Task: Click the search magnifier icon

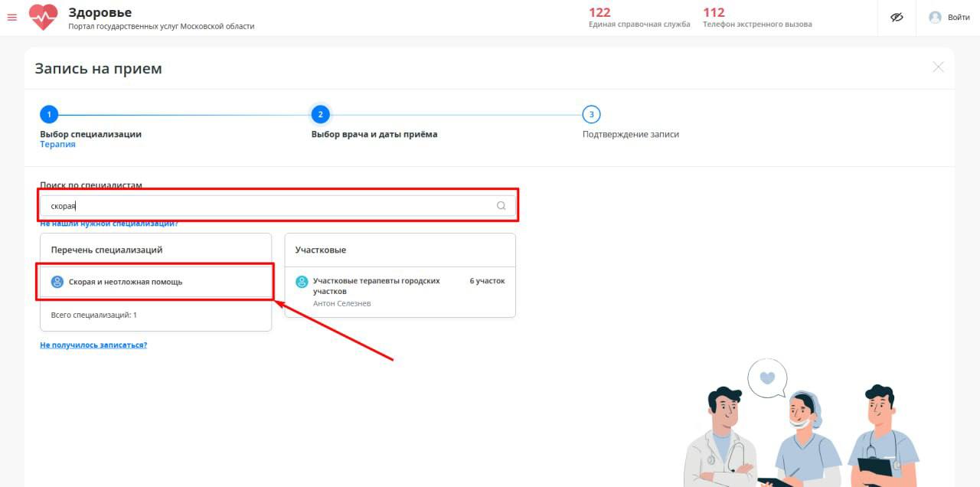Action: pyautogui.click(x=501, y=205)
